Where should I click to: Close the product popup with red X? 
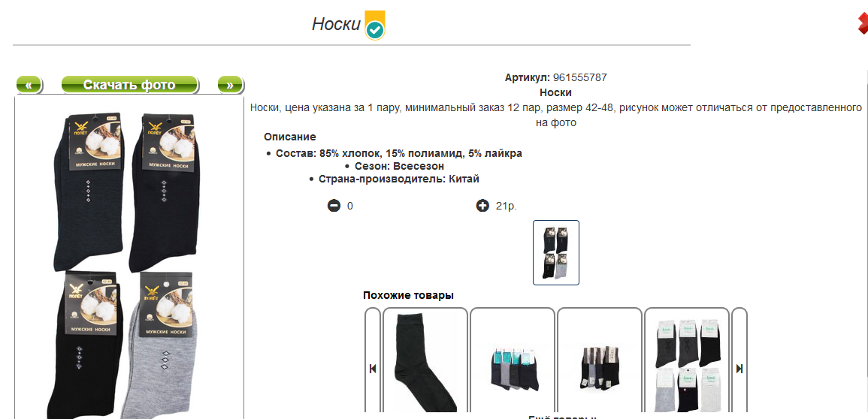point(863,24)
